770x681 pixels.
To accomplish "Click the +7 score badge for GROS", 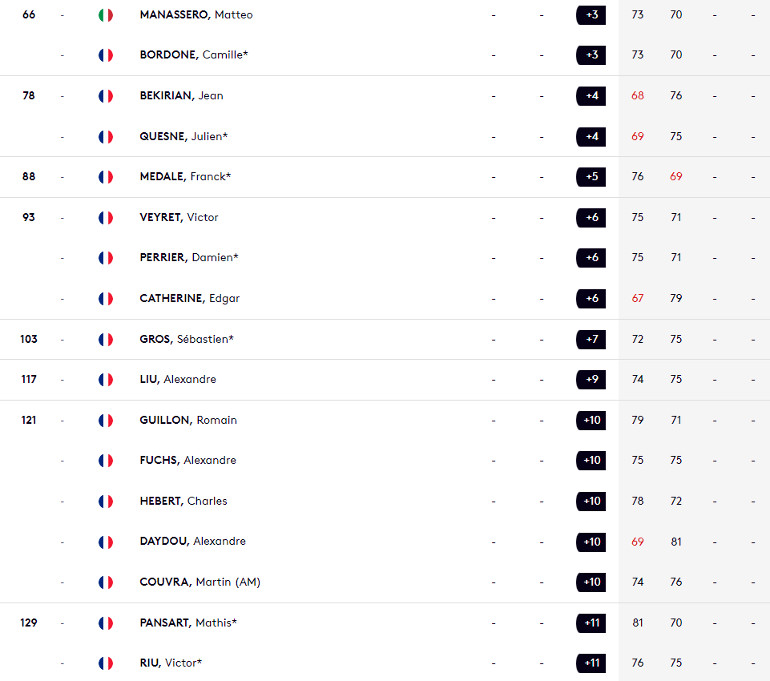I will coord(591,339).
